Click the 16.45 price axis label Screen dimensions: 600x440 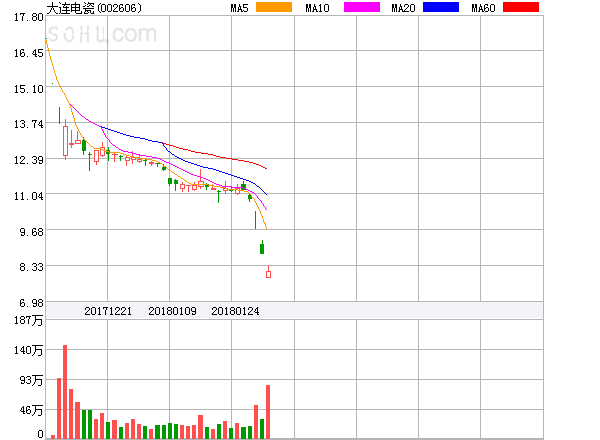(x=29, y=53)
